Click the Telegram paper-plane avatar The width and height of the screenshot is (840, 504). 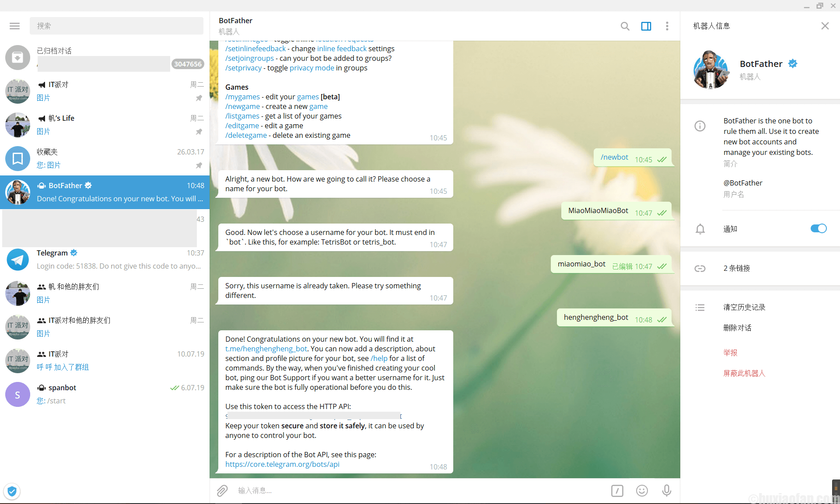point(17,259)
